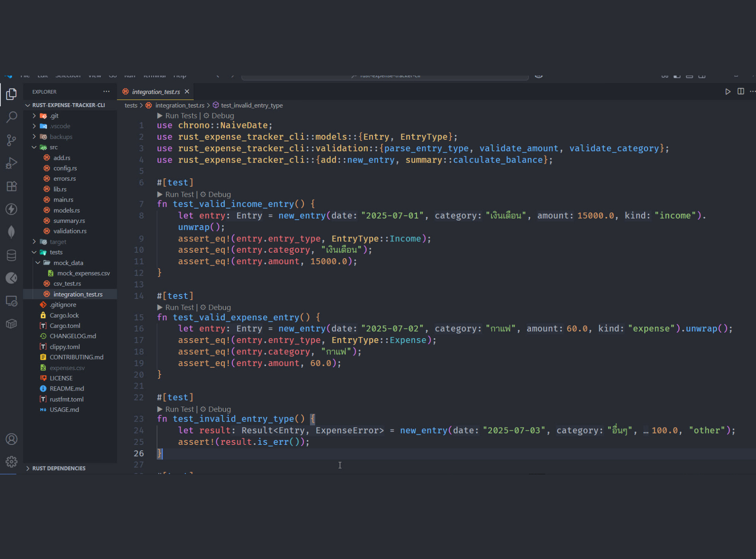Image resolution: width=756 pixels, height=559 pixels.
Task: Open the database activity bar icon
Action: [x=11, y=255]
